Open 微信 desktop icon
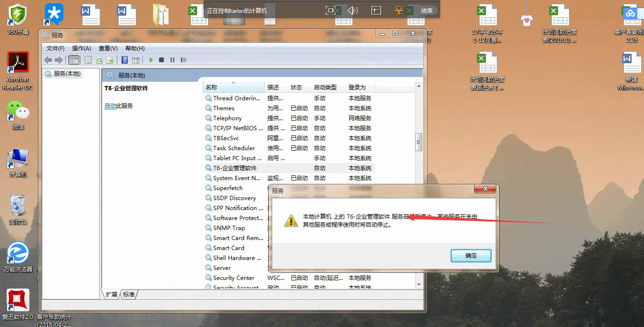644x327 pixels. click(18, 115)
